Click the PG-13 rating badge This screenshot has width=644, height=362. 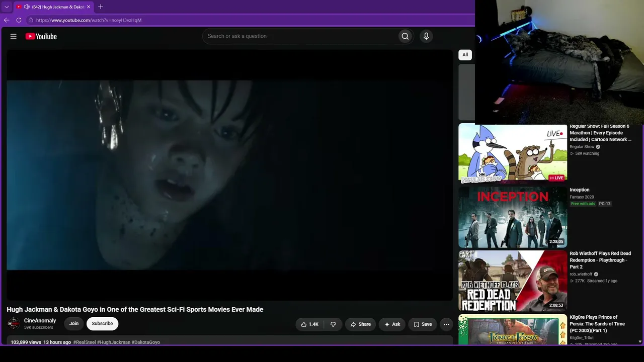605,204
